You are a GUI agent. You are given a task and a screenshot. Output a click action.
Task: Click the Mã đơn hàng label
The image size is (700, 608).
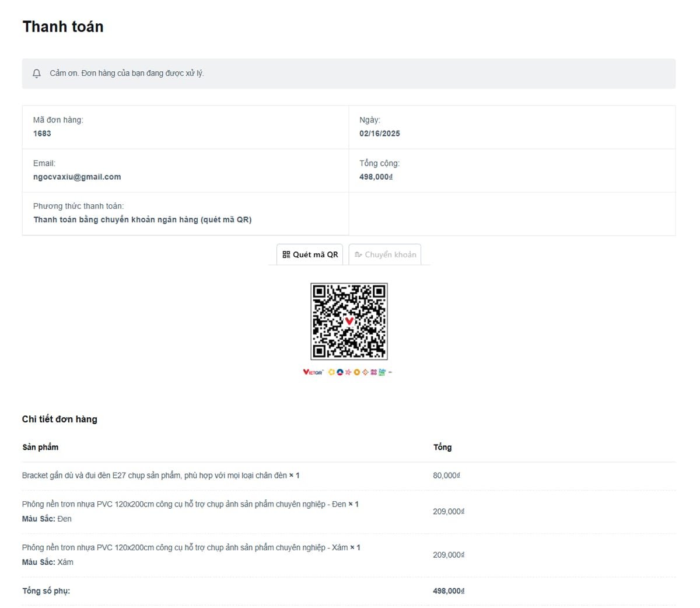point(58,120)
